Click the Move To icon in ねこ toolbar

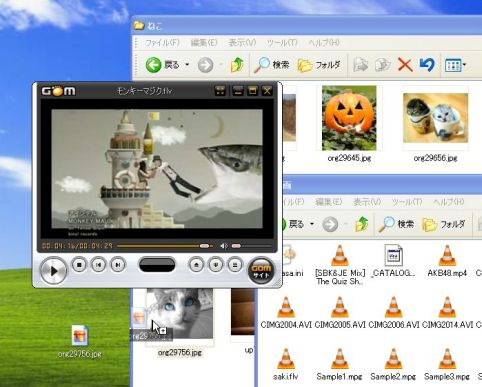coord(360,65)
